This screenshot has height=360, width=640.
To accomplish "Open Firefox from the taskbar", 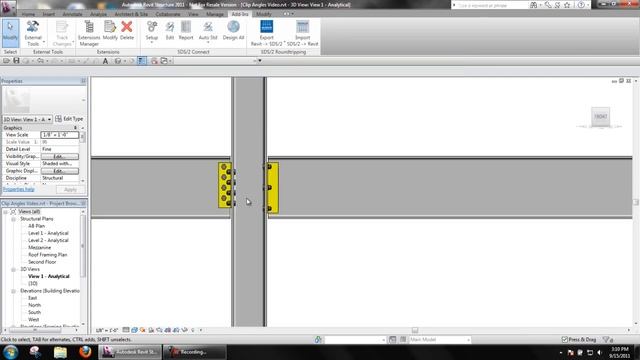I will (85, 352).
